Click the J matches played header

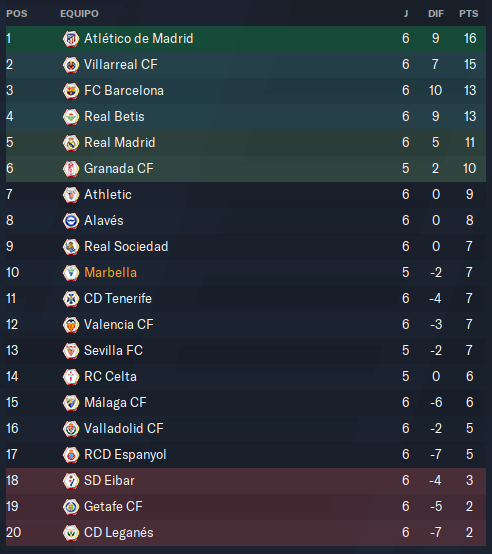pos(406,14)
